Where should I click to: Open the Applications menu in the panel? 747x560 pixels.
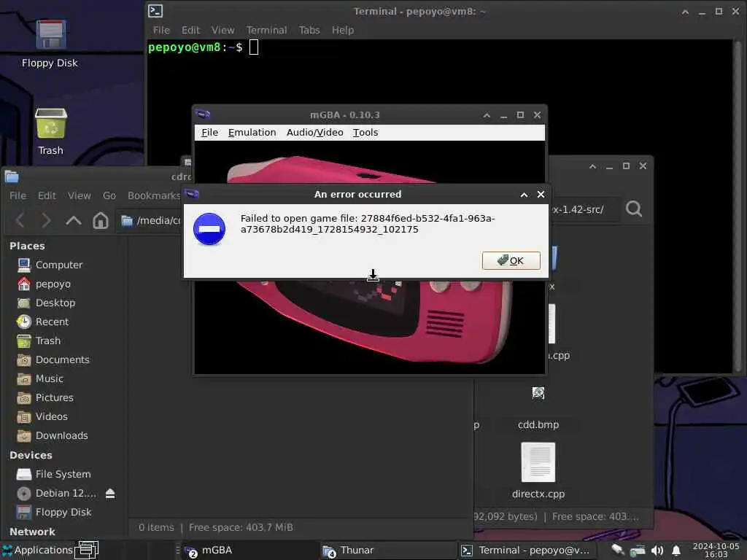tap(37, 550)
